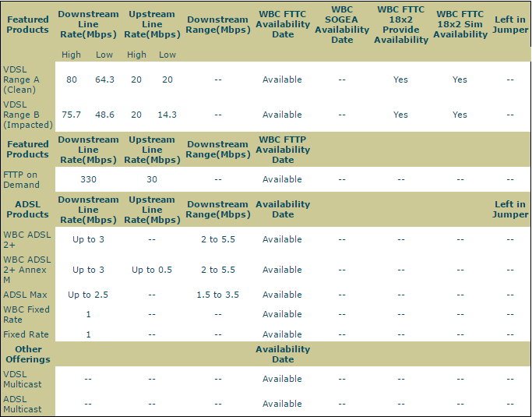
Task: Select Available for VDSL Range A row
Action: coord(282,80)
